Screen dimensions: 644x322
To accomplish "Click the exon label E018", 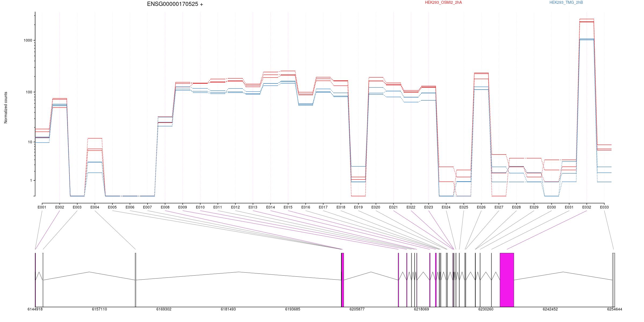I will tap(341, 207).
